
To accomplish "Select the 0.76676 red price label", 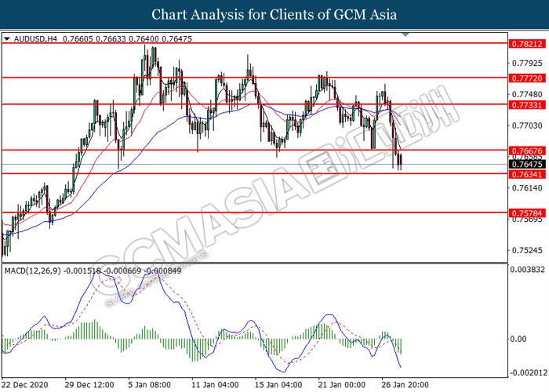I will pos(527,151).
